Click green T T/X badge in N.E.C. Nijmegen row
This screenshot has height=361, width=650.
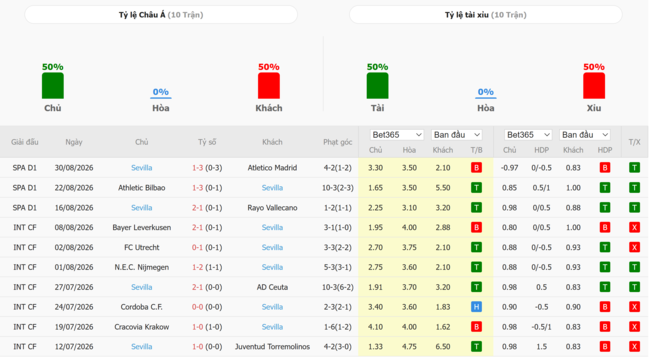[634, 267]
